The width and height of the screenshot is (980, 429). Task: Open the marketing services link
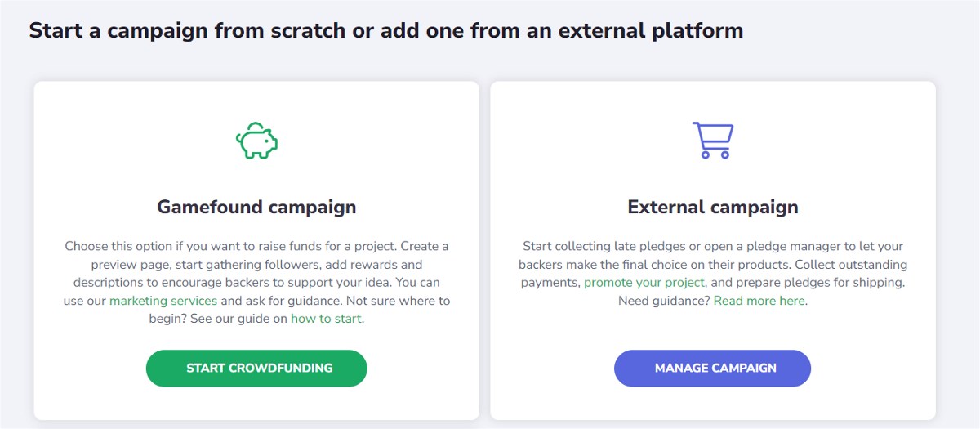pos(163,301)
